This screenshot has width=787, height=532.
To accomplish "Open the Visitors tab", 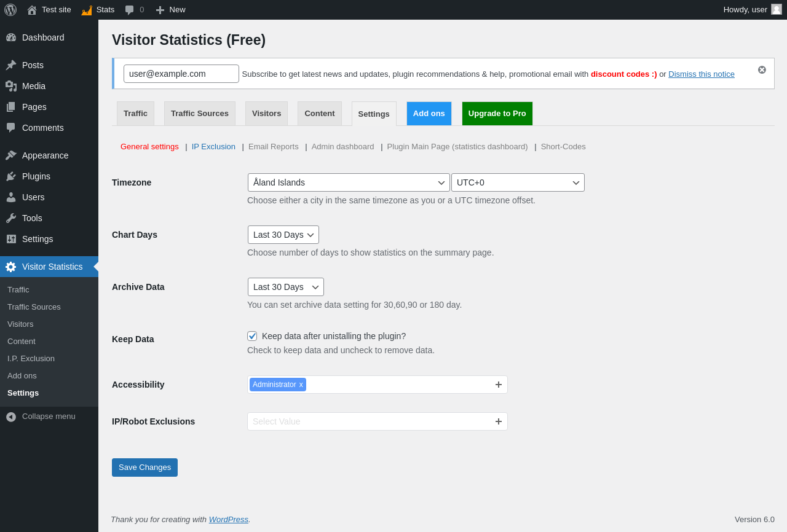I will [x=266, y=114].
